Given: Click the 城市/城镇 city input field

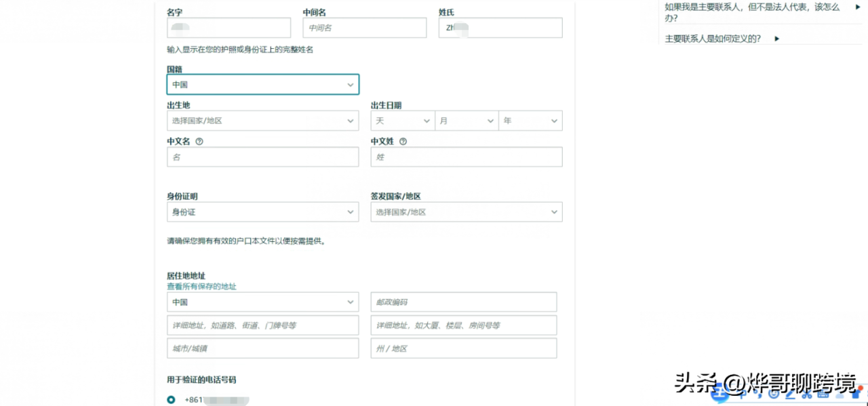Looking at the screenshot, I should click(262, 348).
